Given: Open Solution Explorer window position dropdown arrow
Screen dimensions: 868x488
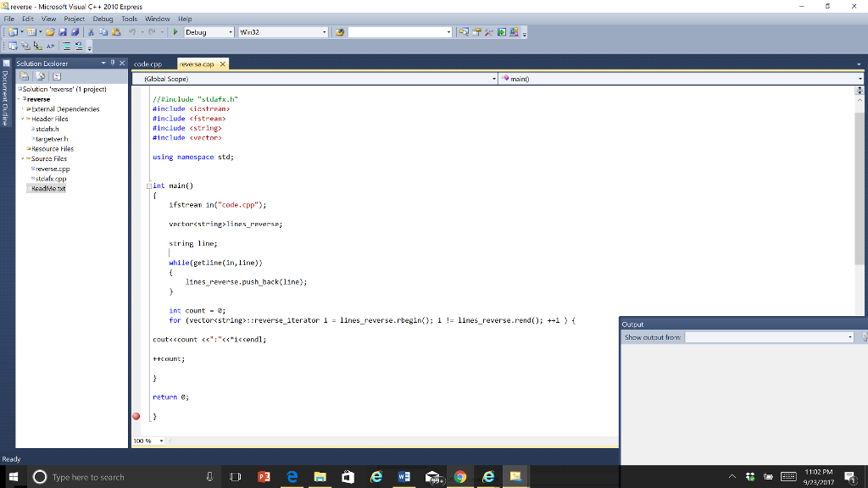Looking at the screenshot, I should pos(103,63).
